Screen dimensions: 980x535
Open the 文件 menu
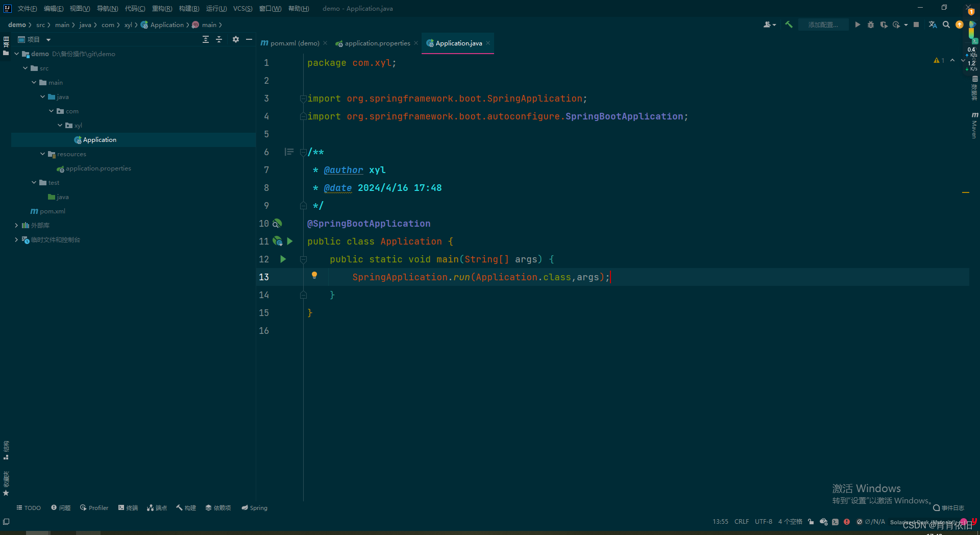point(27,8)
